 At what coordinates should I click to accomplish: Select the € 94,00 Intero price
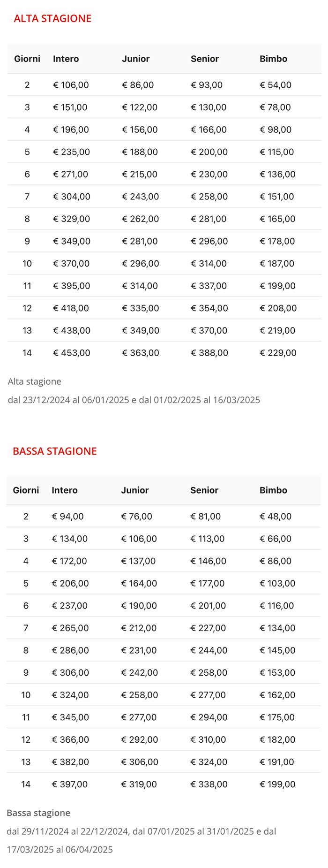click(x=67, y=516)
